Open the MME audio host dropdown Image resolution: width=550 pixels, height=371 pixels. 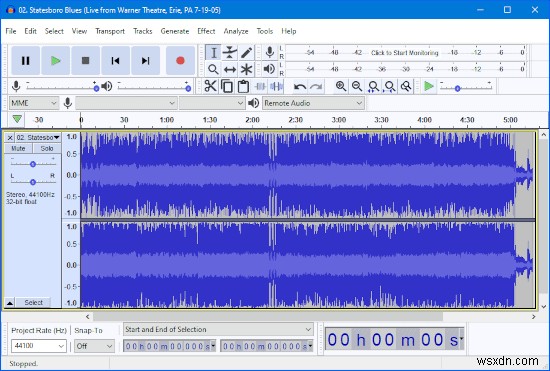point(34,103)
